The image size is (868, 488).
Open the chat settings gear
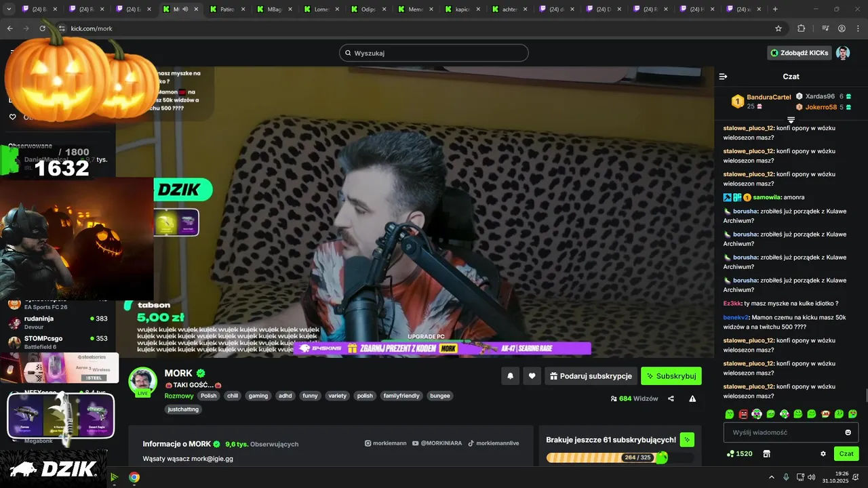pyautogui.click(x=823, y=453)
